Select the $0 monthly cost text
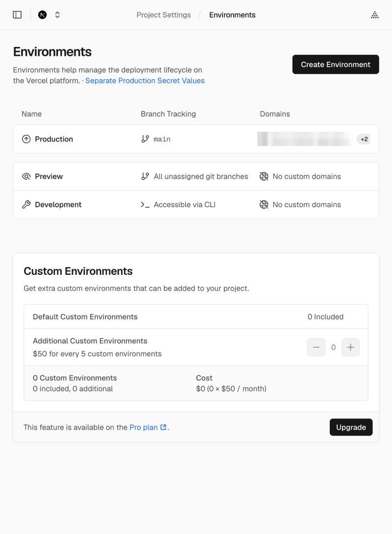The height and width of the screenshot is (534, 392). [231, 388]
